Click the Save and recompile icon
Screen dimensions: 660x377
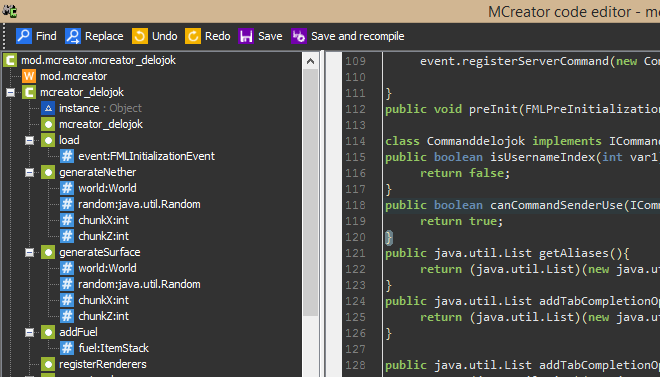pyautogui.click(x=299, y=36)
